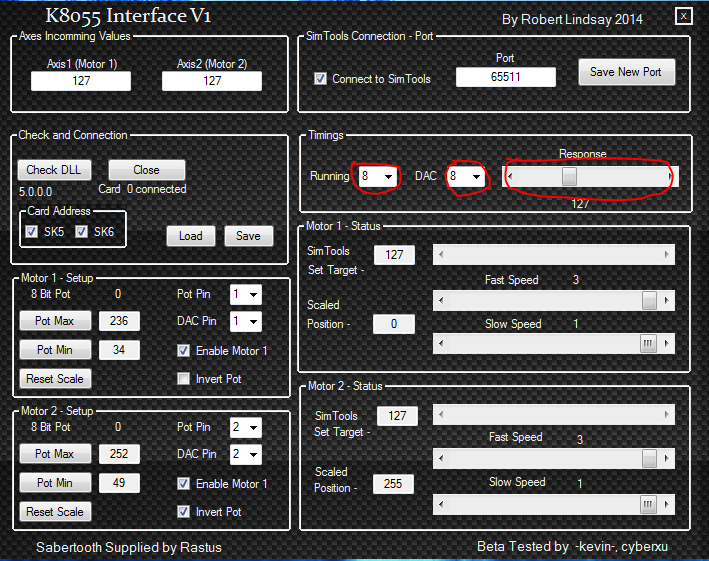Click Motor 2 Set Target scrollbar left arrow
The image size is (709, 561).
[x=441, y=415]
